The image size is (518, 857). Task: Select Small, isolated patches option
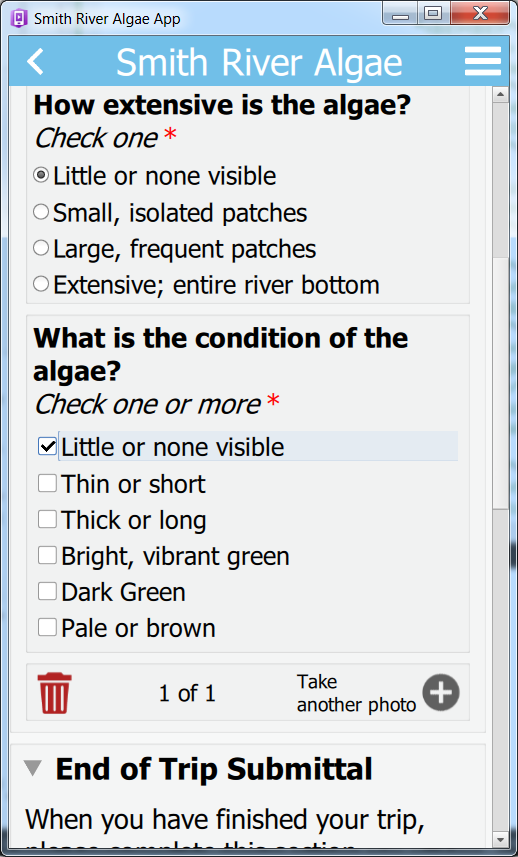41,212
